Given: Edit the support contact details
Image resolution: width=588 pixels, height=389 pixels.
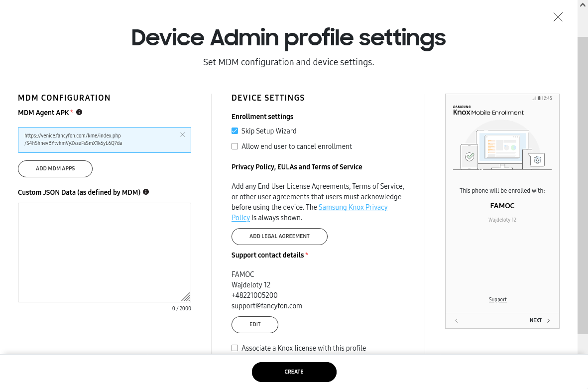Looking at the screenshot, I should [254, 324].
